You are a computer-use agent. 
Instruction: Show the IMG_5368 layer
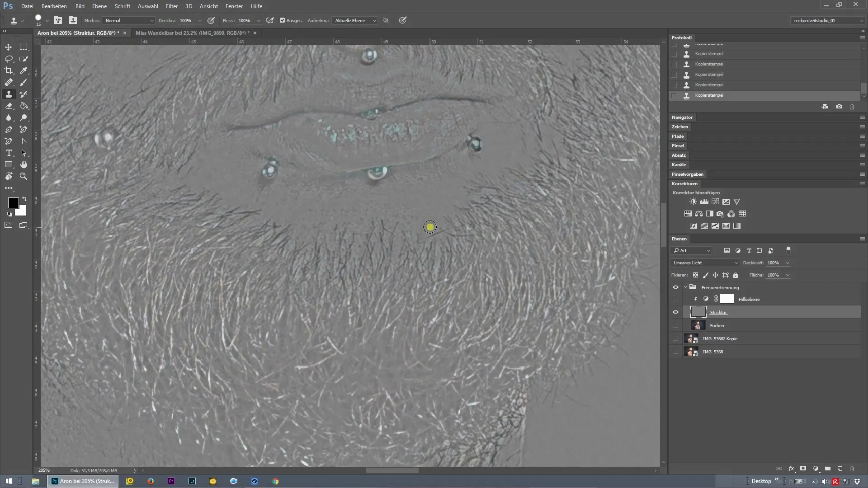click(675, 352)
